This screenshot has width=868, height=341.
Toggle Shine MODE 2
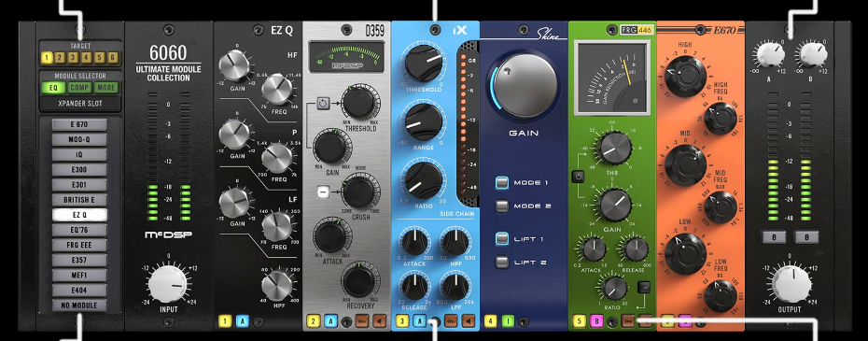click(x=502, y=206)
